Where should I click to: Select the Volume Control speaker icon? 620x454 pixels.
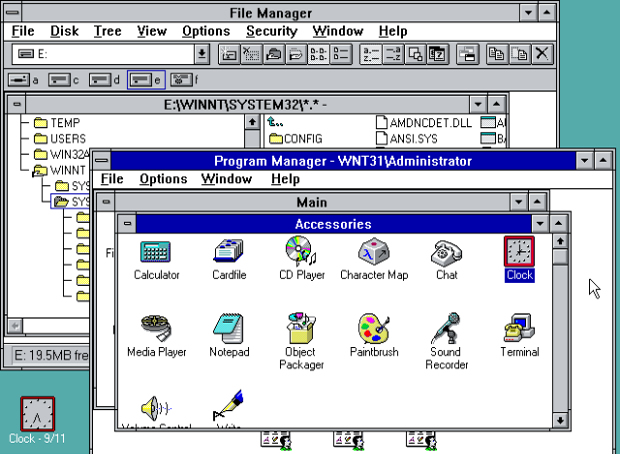156,408
